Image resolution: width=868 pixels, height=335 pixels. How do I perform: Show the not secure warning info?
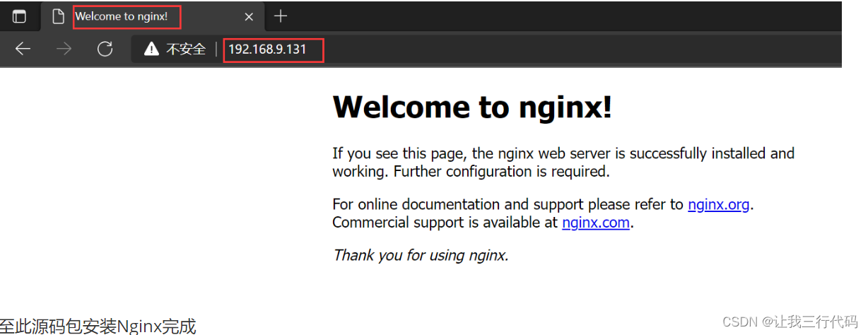151,49
